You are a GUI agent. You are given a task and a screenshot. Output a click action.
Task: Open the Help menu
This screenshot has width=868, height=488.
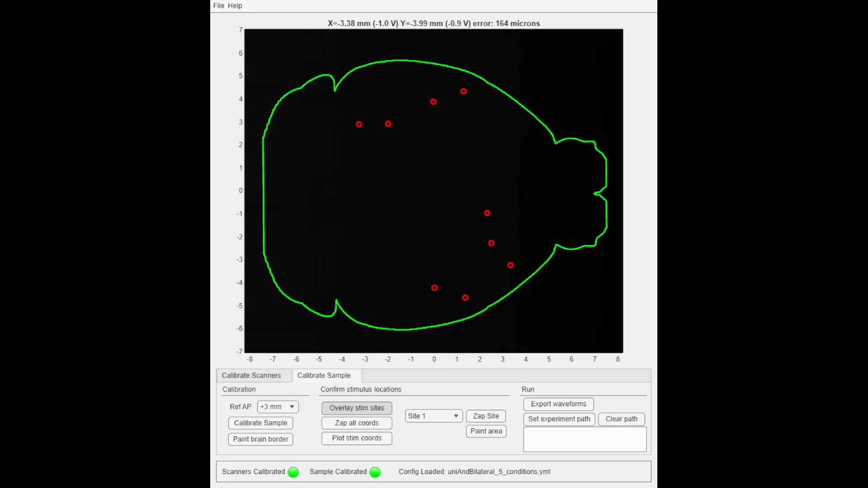(x=235, y=5)
